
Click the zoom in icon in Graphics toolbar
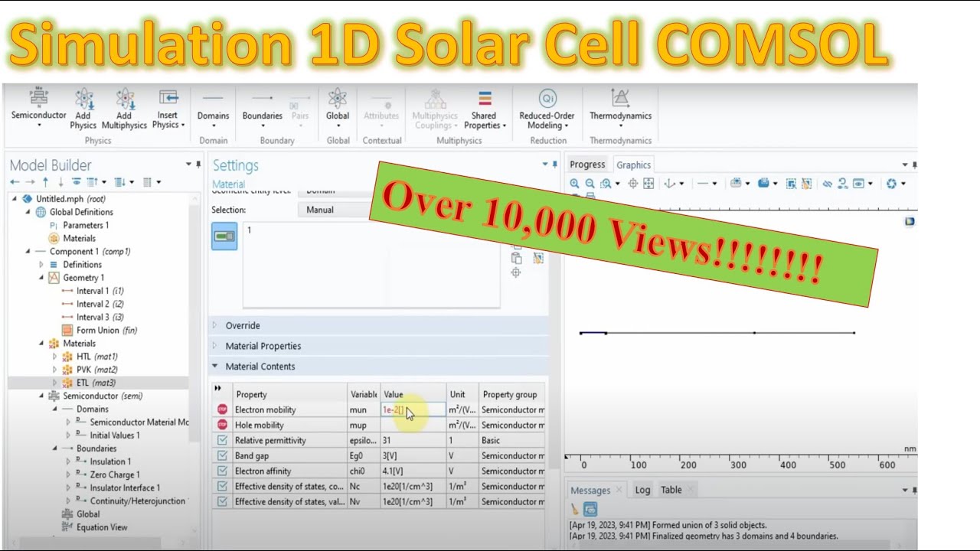pos(574,184)
